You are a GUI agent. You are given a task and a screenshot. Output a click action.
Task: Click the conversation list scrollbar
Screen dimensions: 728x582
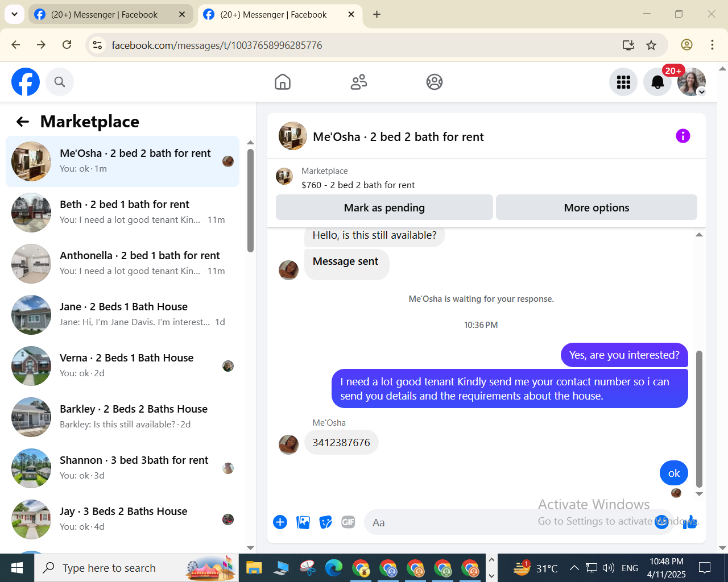coord(250,200)
